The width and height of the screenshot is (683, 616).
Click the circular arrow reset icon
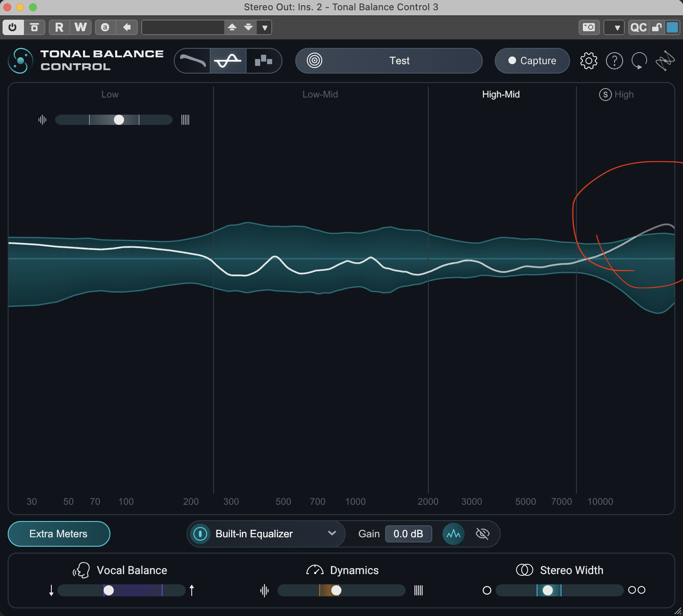tap(639, 61)
